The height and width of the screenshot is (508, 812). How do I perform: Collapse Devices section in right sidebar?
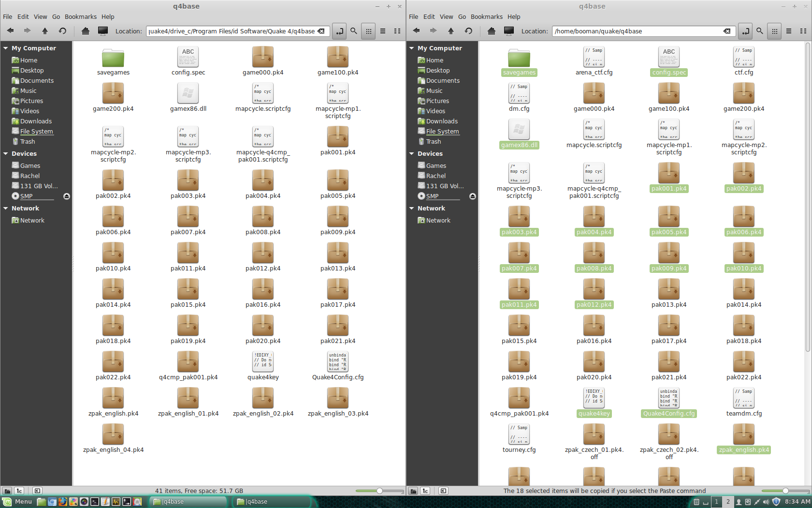click(x=412, y=154)
